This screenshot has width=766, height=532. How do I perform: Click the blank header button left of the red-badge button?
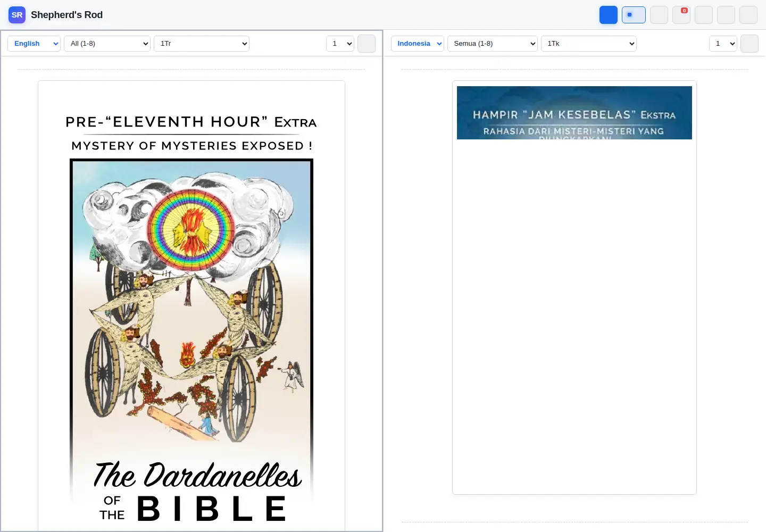coord(659,15)
